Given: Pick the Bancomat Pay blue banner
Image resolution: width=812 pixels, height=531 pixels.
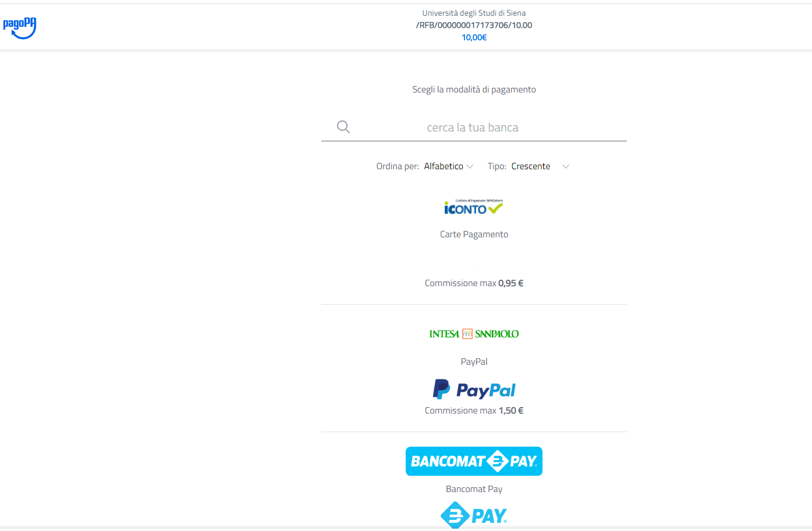Looking at the screenshot, I should point(474,461).
